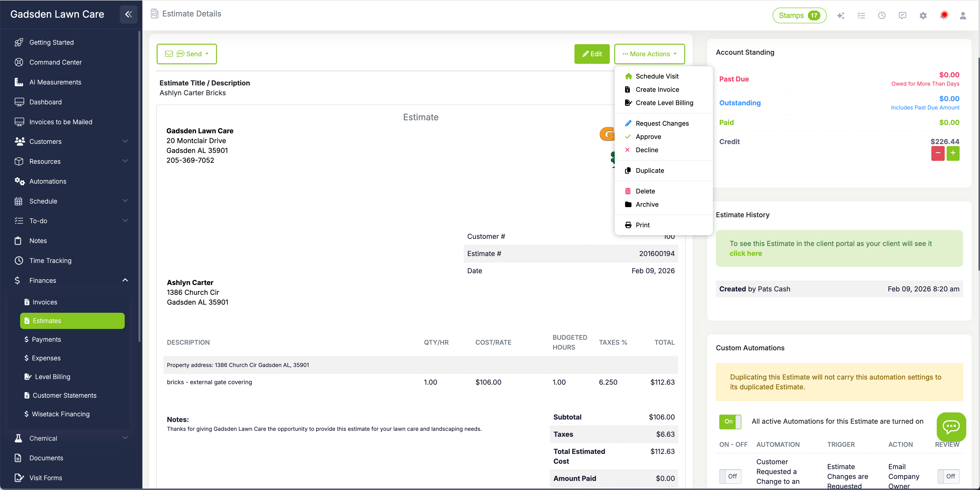The height and width of the screenshot is (490, 980).
Task: Turn off all active Automations toggle
Action: [x=730, y=422]
